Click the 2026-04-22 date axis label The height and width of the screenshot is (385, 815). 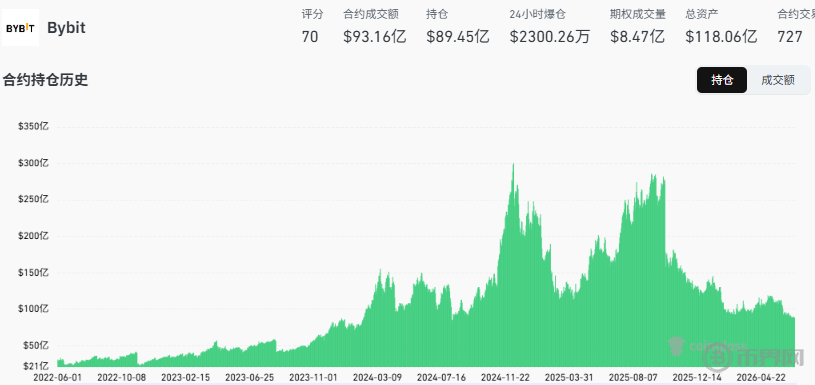tap(762, 377)
